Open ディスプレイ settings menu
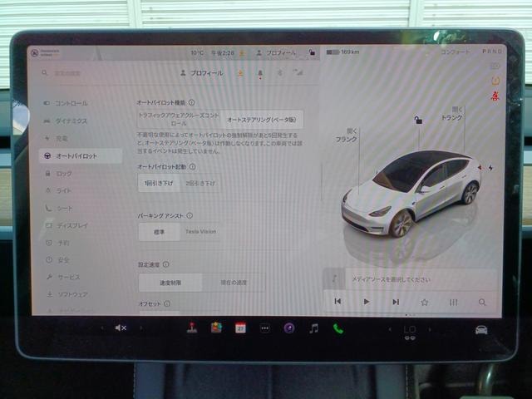The width and height of the screenshot is (532, 399). (x=81, y=225)
